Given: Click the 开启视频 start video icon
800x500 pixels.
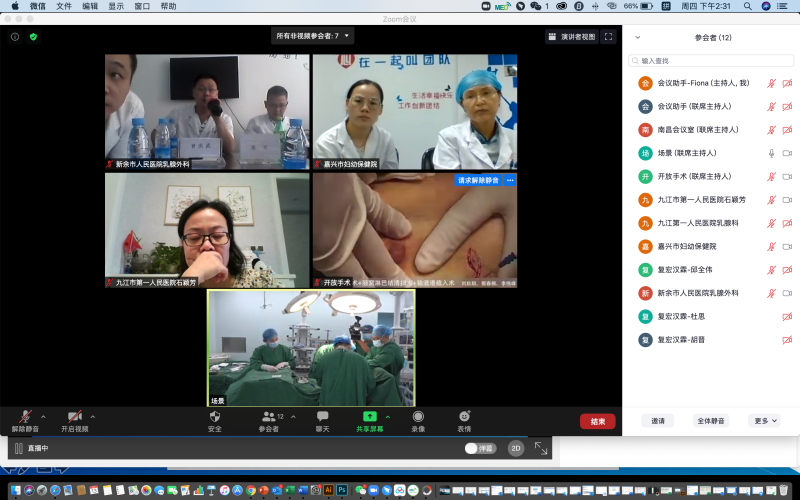Looking at the screenshot, I should click(74, 416).
